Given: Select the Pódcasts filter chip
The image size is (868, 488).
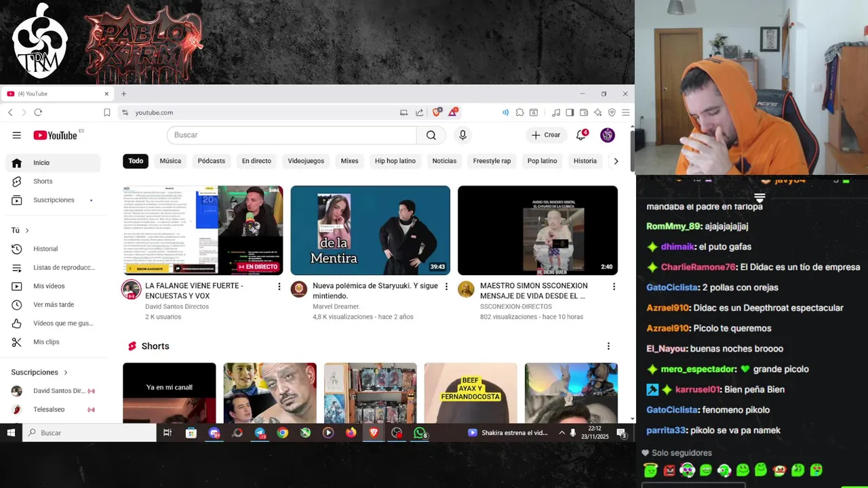Looking at the screenshot, I should coord(211,161).
